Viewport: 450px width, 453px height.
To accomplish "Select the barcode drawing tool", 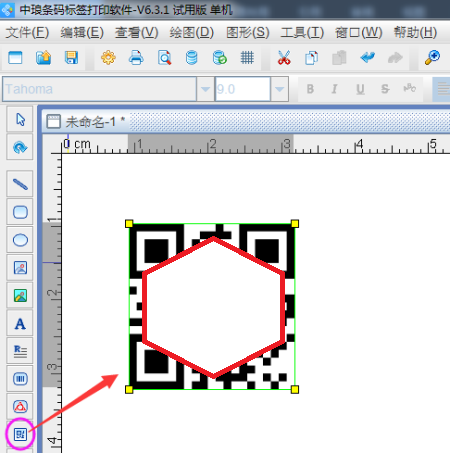I will tap(20, 379).
